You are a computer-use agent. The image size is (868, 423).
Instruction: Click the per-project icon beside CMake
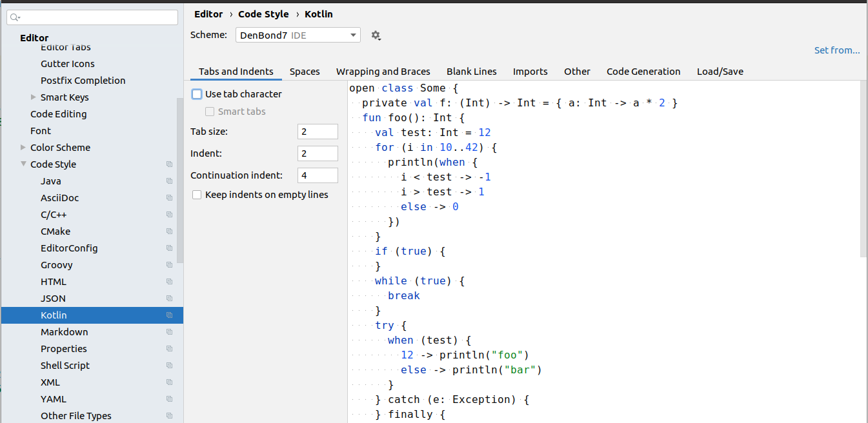(169, 231)
